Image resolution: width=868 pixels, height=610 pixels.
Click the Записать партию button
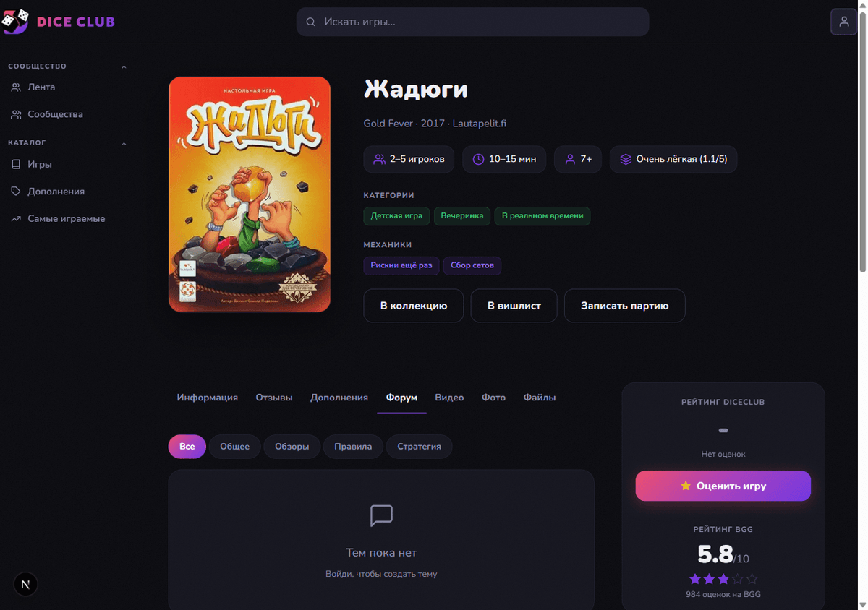click(625, 306)
